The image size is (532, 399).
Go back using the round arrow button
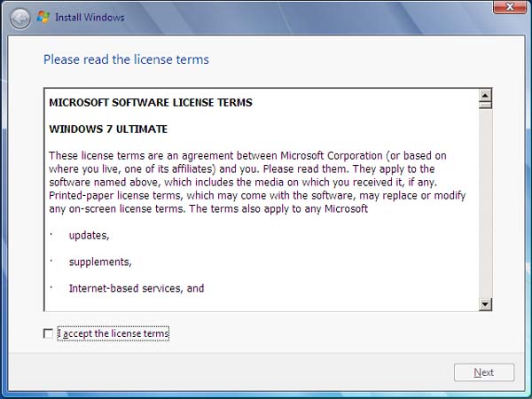tap(20, 19)
